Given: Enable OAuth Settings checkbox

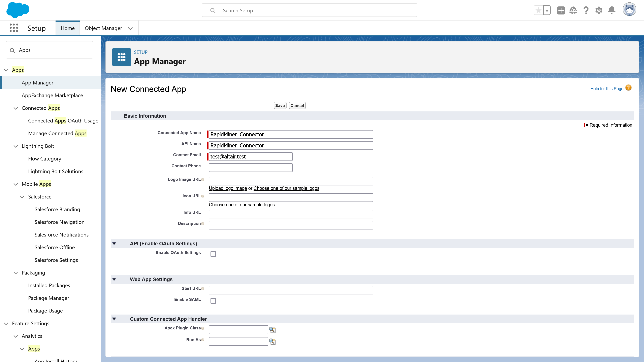Looking at the screenshot, I should point(213,254).
